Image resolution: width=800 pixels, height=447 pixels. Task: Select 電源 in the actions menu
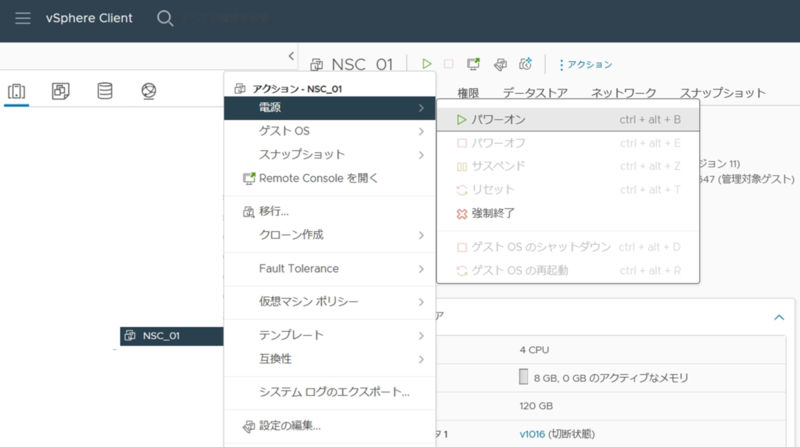(330, 108)
